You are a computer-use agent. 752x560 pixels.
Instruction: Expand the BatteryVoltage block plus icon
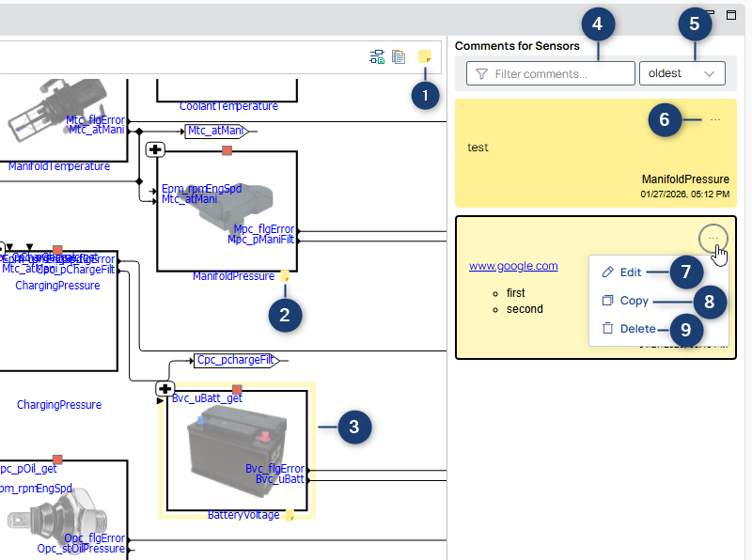coord(165,389)
